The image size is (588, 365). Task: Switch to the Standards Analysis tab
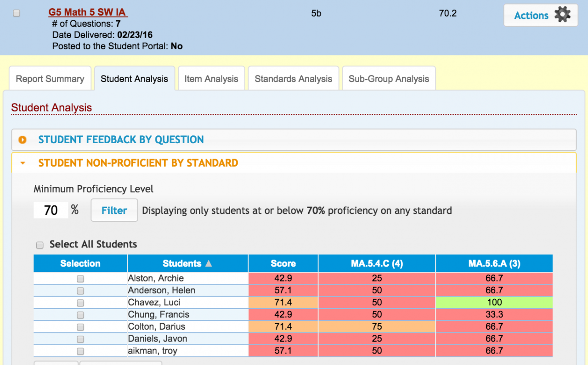click(x=294, y=79)
